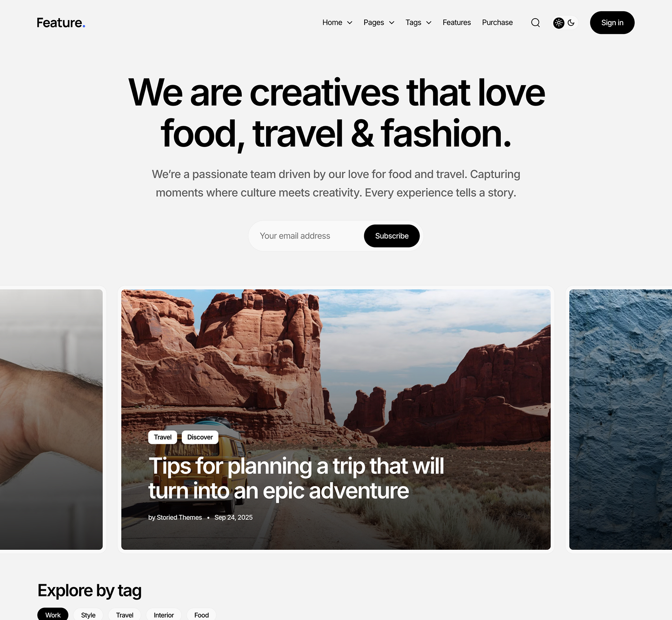672x620 pixels.
Task: Expand the Tags dropdown arrow
Action: (429, 23)
